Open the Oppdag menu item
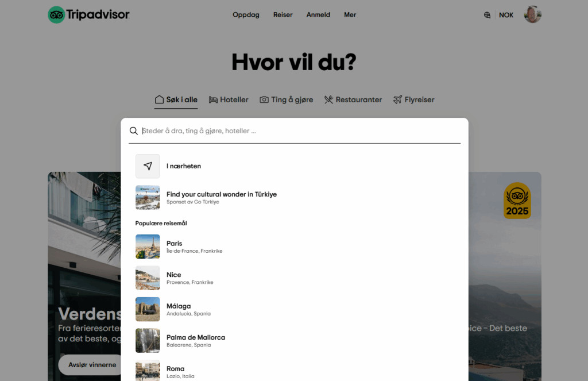This screenshot has width=588, height=381. coord(246,14)
